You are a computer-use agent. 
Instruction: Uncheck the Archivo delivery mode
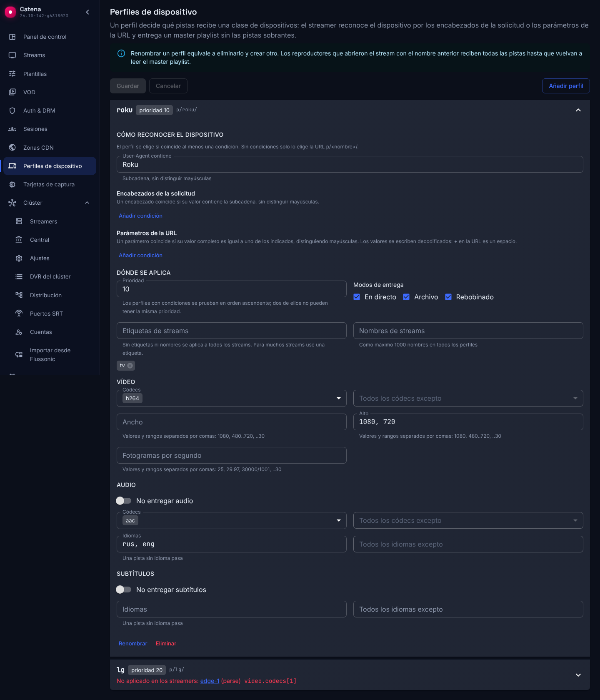[406, 297]
